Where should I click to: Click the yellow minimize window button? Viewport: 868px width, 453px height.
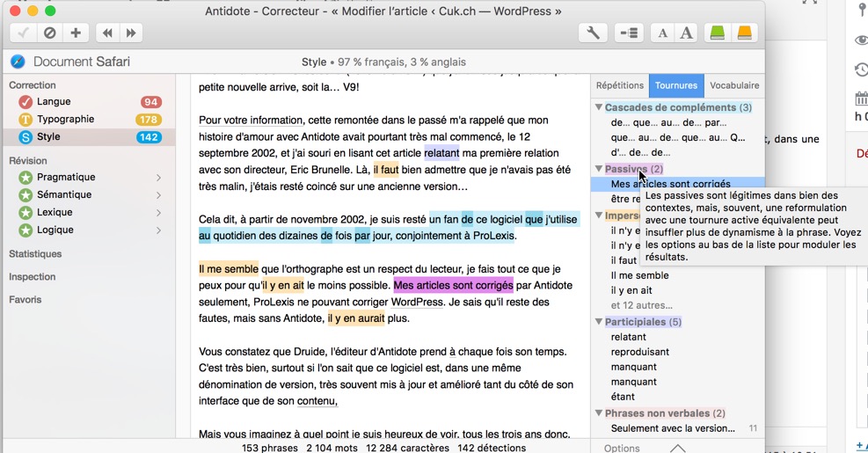pyautogui.click(x=33, y=11)
